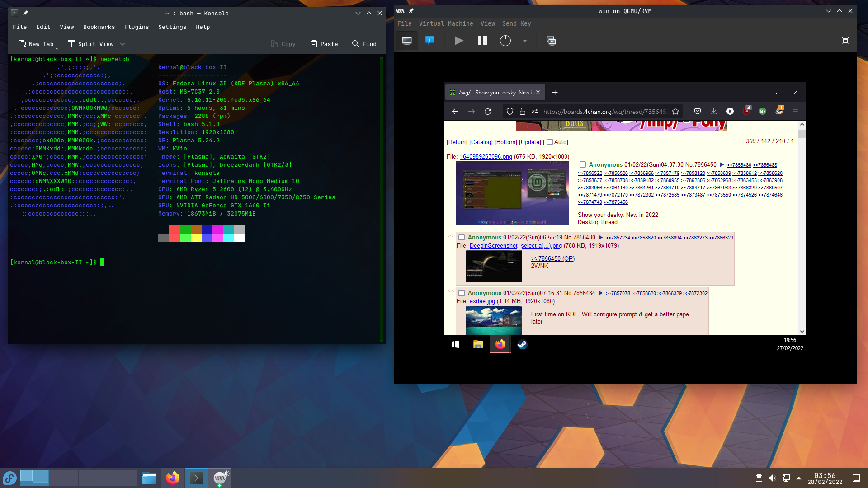Click the red color block in neofetch
This screenshot has width=868, height=488.
point(175,230)
